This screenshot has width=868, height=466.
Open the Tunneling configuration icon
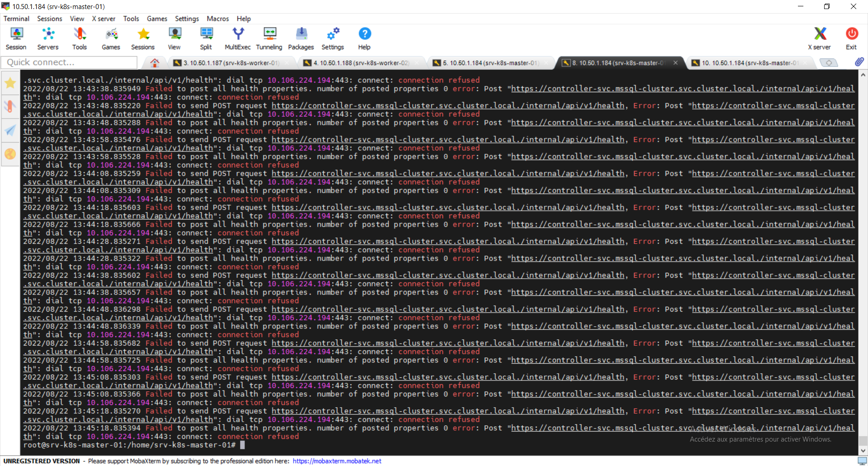pos(269,38)
